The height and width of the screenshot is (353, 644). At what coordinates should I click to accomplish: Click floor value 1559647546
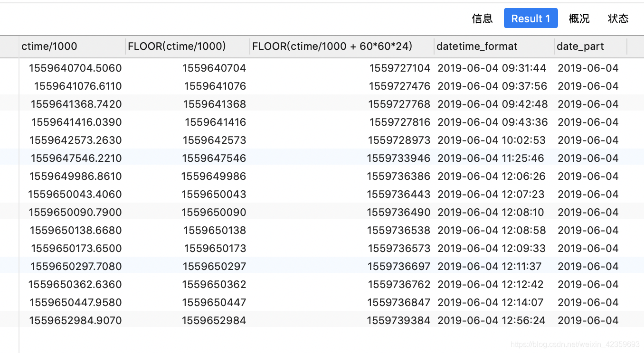pos(214,158)
